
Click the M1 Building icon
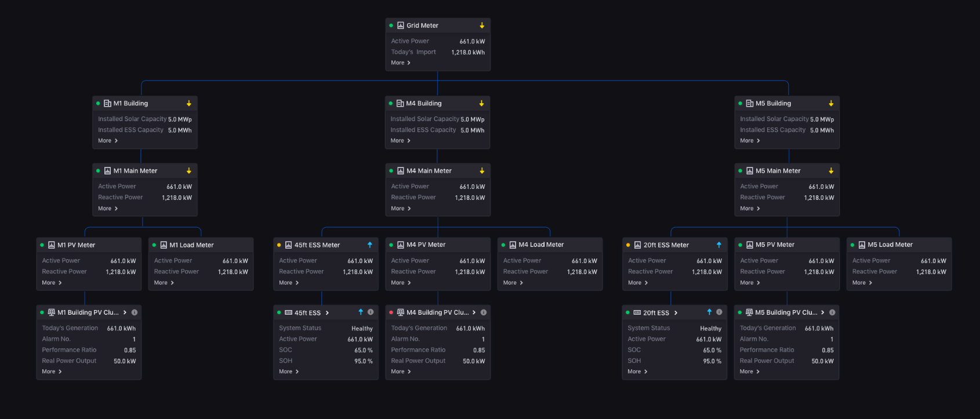[107, 103]
